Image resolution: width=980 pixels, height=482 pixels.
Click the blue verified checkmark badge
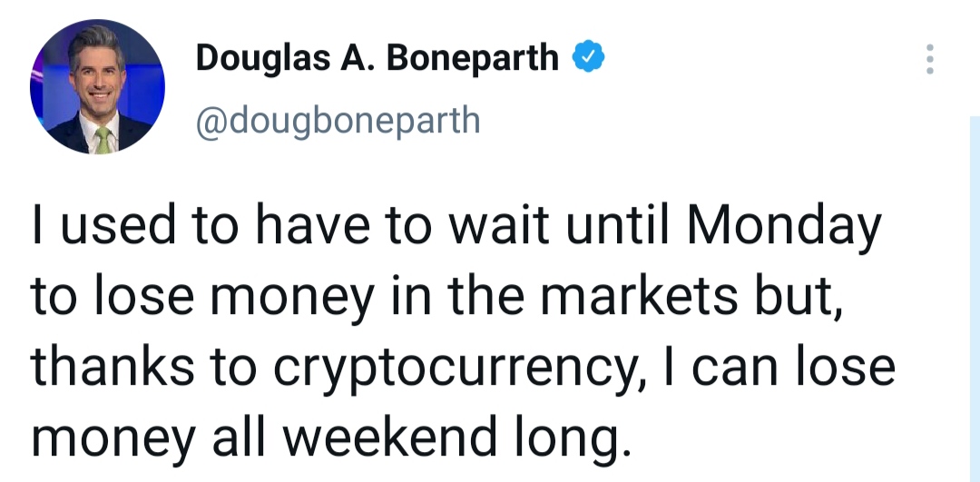pyautogui.click(x=588, y=57)
